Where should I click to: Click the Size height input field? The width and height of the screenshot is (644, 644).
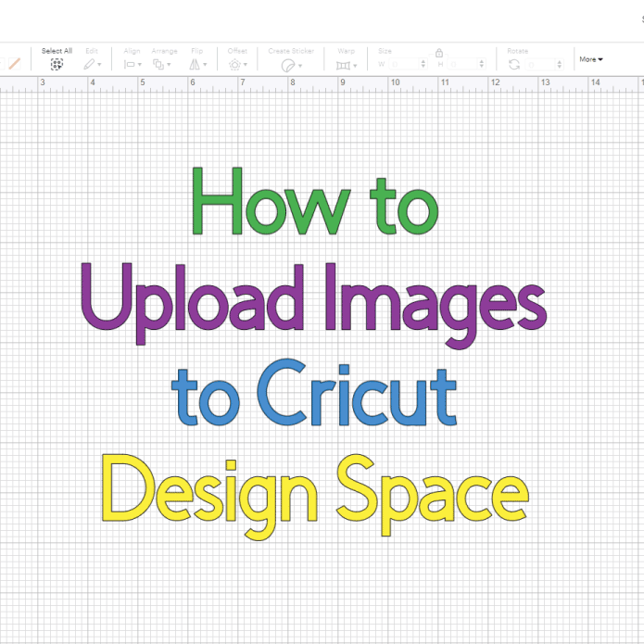463,64
